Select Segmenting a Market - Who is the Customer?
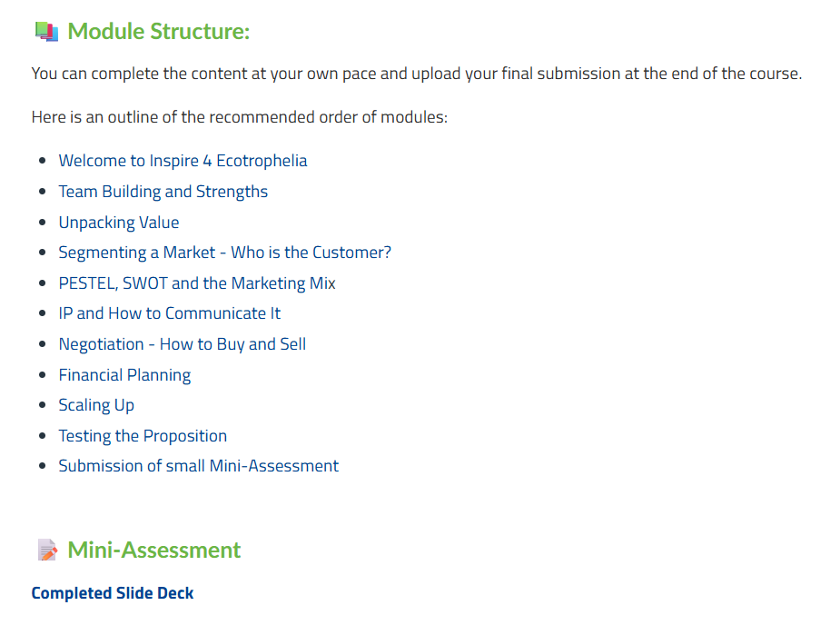The height and width of the screenshot is (625, 840). (224, 253)
